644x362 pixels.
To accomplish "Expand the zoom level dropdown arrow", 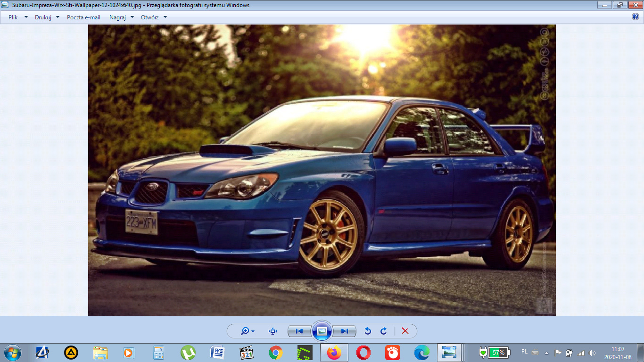I will [253, 331].
